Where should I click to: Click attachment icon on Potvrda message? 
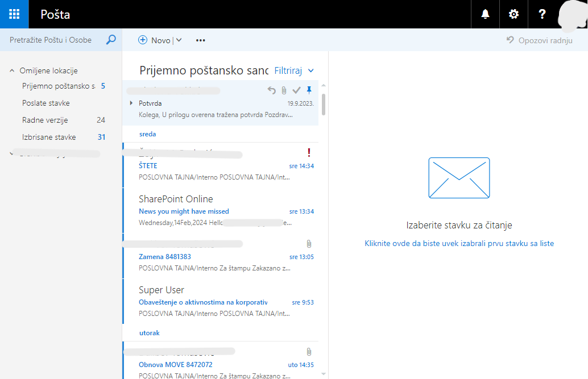284,90
